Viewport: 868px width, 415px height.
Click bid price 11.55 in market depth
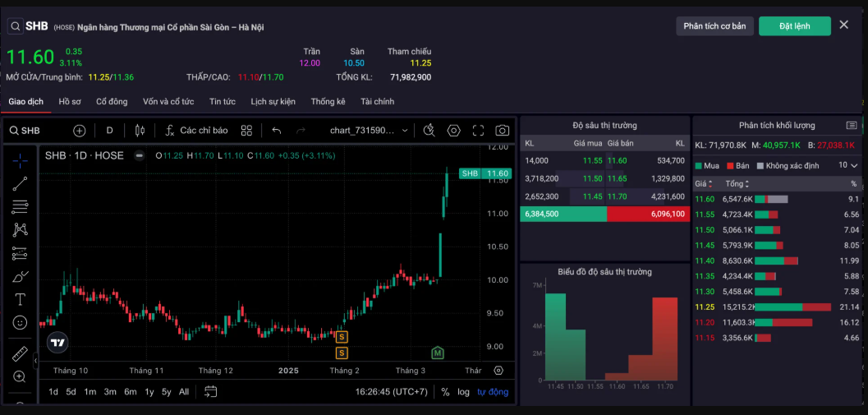point(592,161)
